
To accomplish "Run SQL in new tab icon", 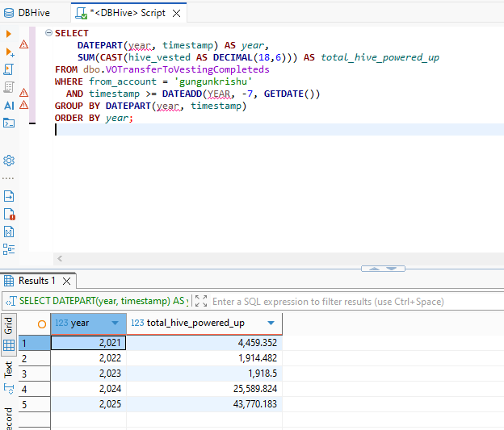I will pyautogui.click(x=9, y=52).
